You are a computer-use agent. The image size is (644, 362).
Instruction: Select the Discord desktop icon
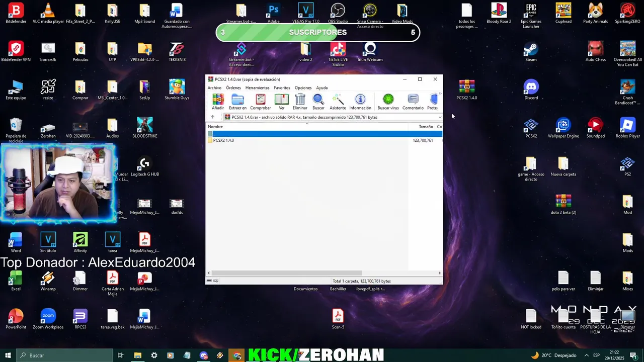[x=531, y=90]
